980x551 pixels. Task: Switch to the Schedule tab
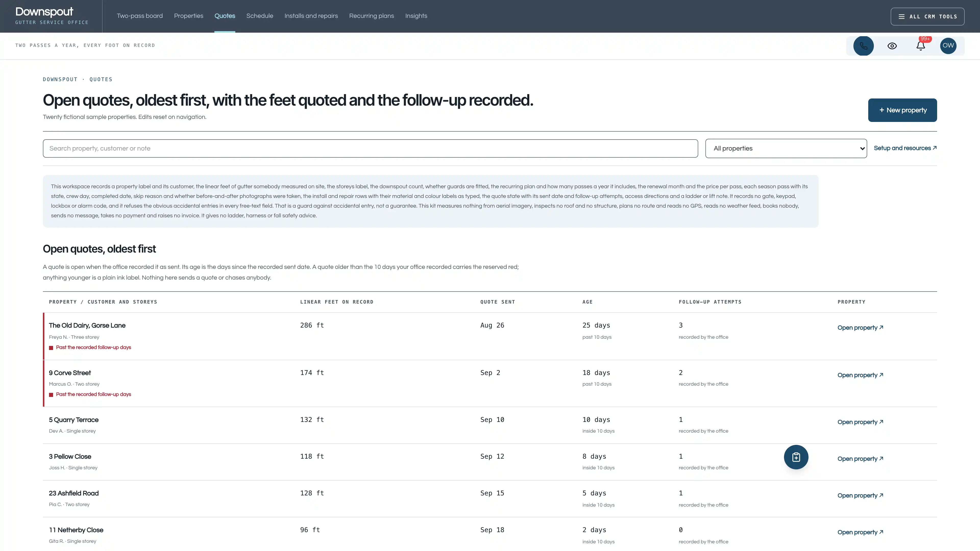coord(260,16)
